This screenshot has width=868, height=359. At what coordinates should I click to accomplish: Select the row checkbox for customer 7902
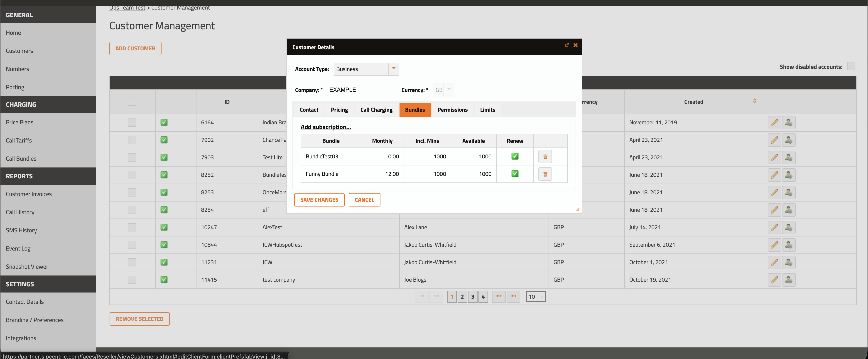[132, 140]
